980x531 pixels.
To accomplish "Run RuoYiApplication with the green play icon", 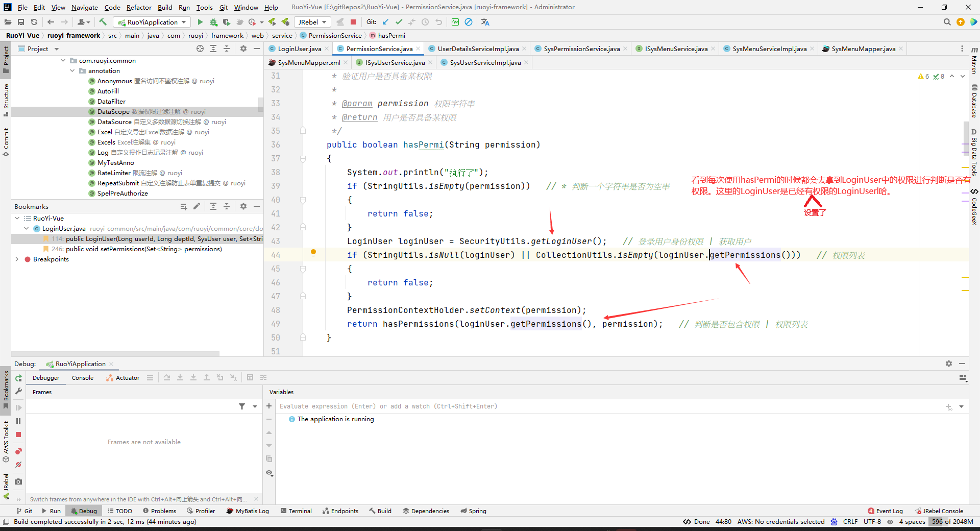I will [200, 22].
